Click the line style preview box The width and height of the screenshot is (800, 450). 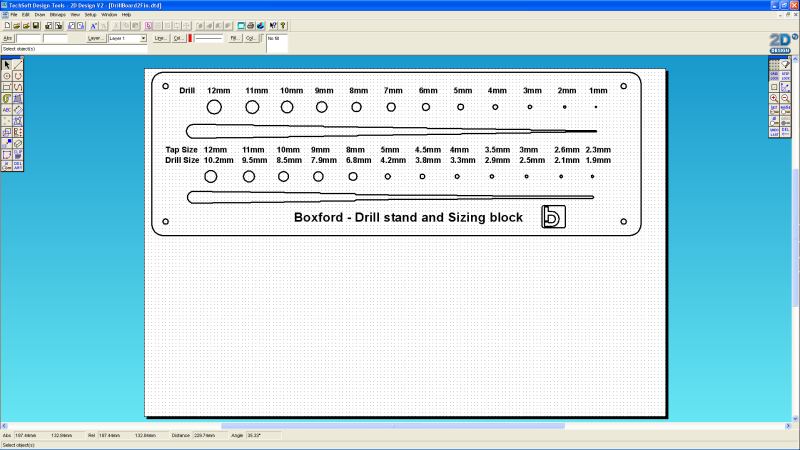[209, 38]
